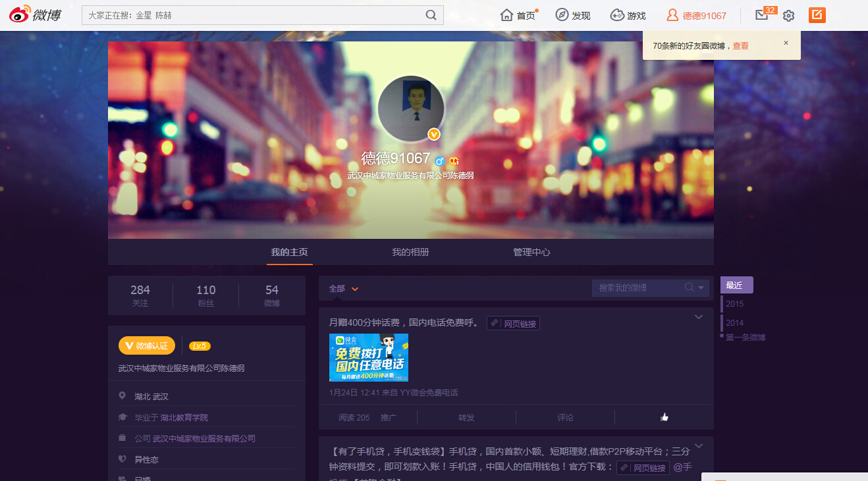The width and height of the screenshot is (868, 481).
Task: Click the 微博认证 button
Action: (x=147, y=345)
